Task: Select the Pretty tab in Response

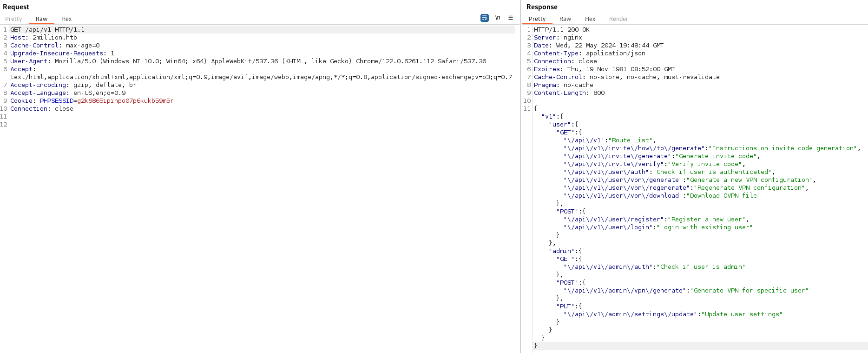Action: 537,19
